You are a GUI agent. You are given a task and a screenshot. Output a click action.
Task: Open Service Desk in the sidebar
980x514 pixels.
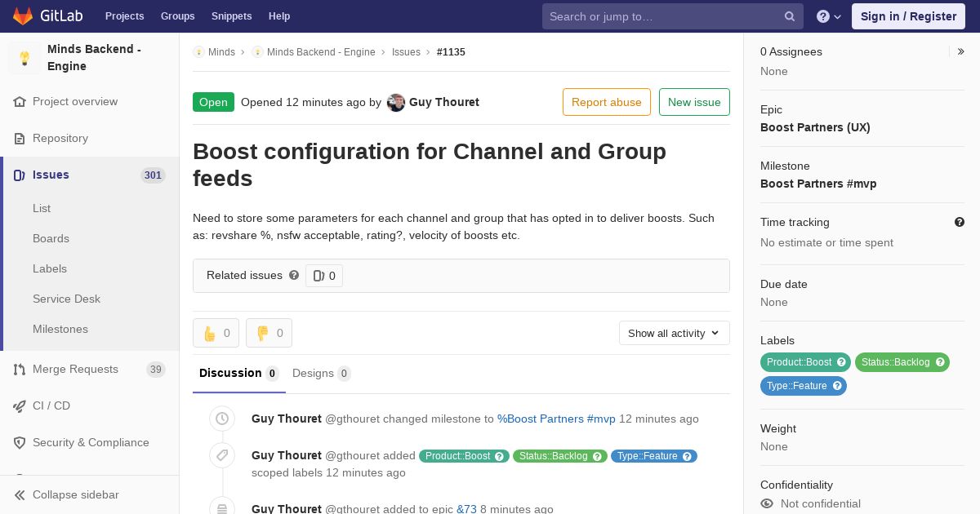click(x=66, y=299)
